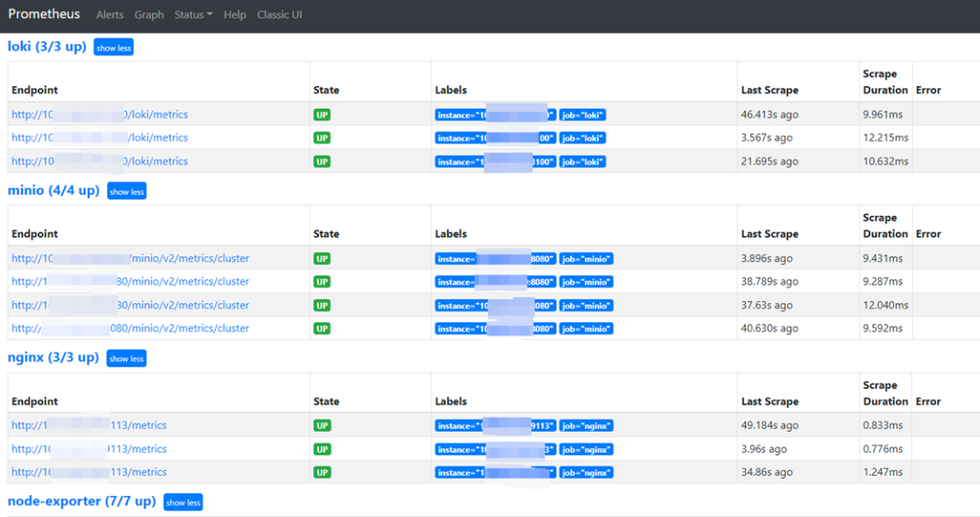Hide nginx targets using show less
The height and width of the screenshot is (517, 980).
tap(126, 358)
